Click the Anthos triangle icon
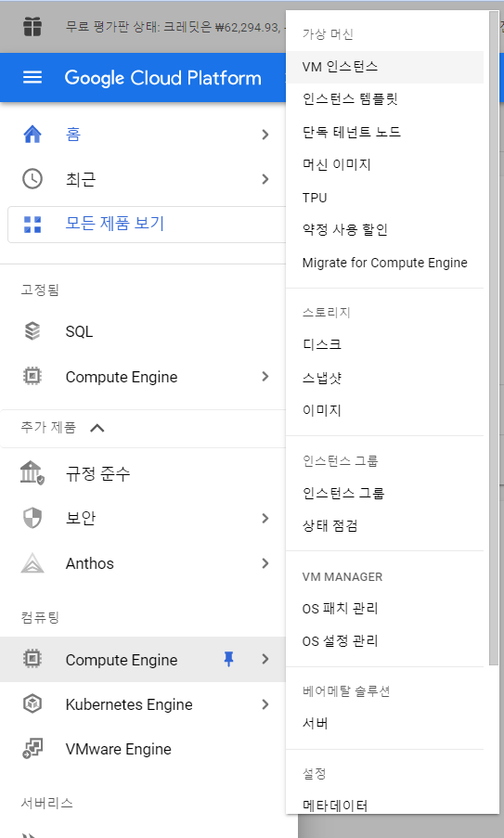 [32, 562]
